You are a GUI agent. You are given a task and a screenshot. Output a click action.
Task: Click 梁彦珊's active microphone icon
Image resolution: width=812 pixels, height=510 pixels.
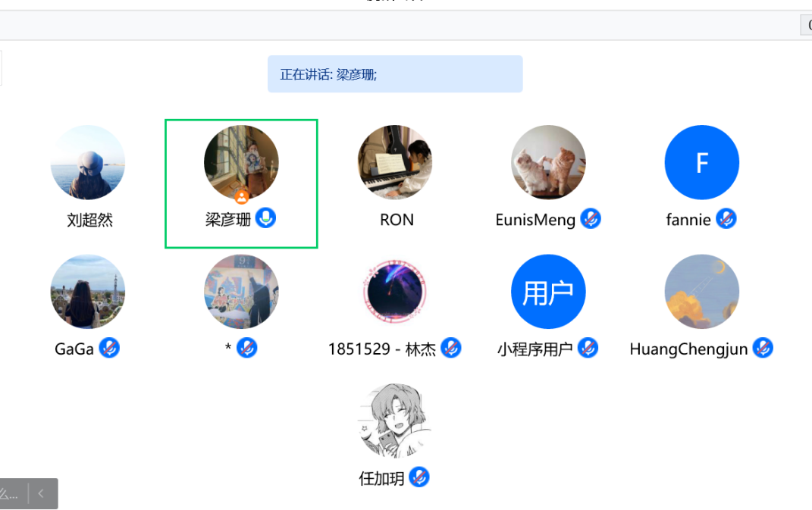coord(265,219)
